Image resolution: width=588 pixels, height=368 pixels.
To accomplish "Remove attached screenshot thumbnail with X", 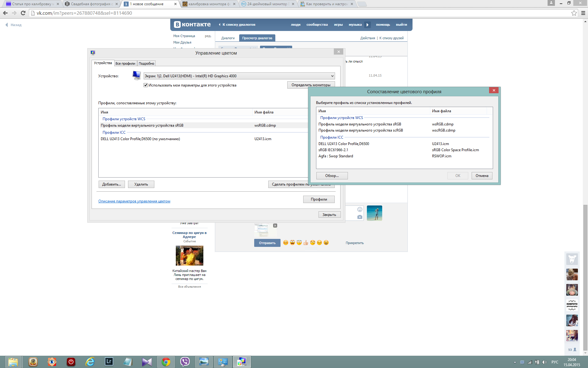I will 275,225.
